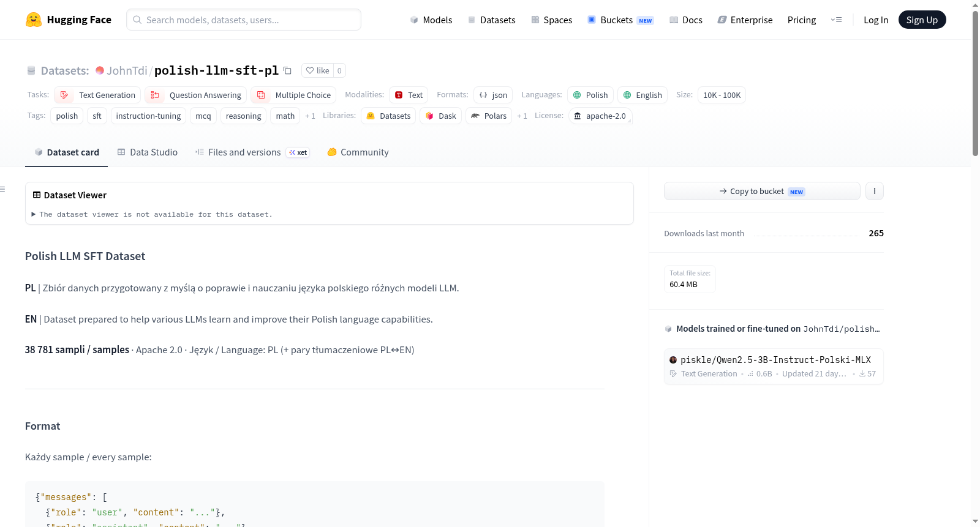This screenshot has height=527, width=980.
Task: Click the Format section heading
Action: (43, 426)
